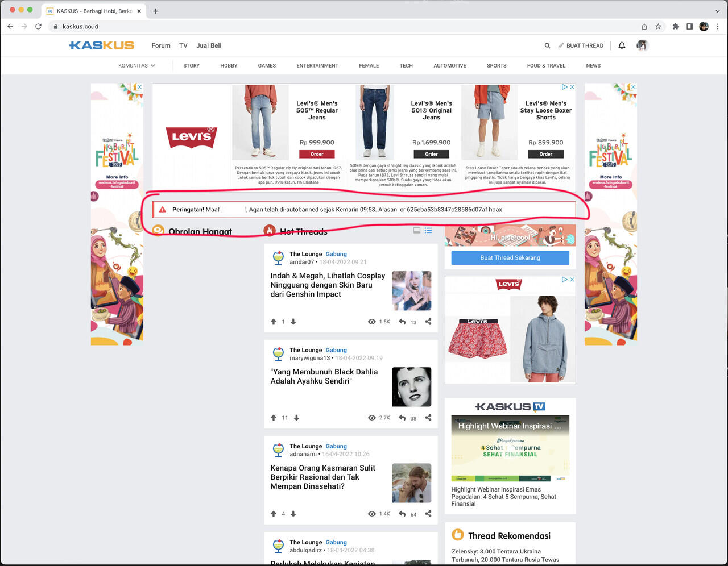728x566 pixels.
Task: Click More Info on left festival banner
Action: [x=117, y=177]
